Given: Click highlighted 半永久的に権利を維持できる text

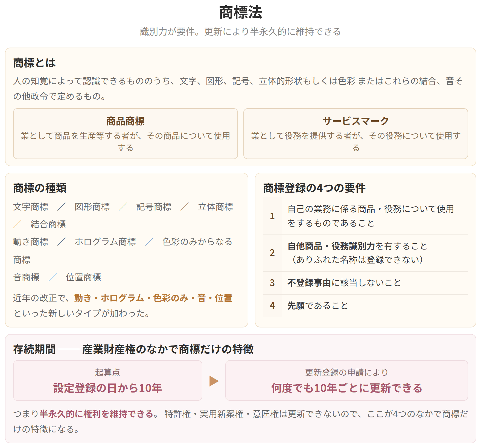Looking at the screenshot, I should (96, 414).
